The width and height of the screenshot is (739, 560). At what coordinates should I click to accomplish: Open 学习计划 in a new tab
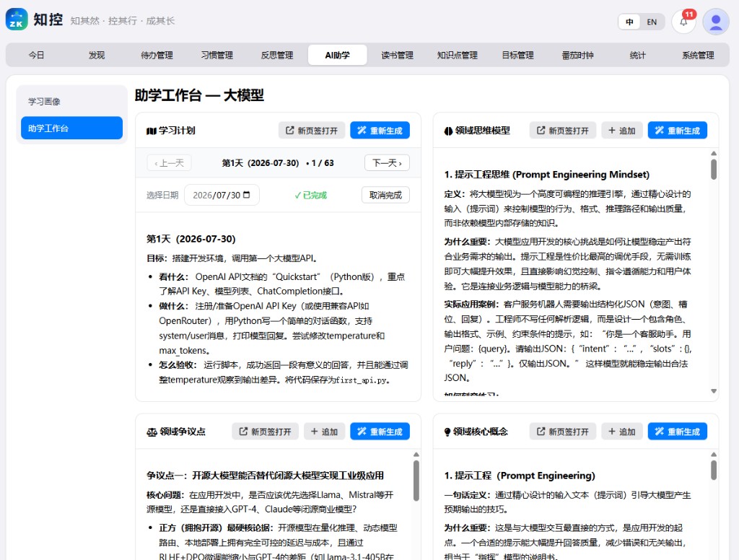312,130
